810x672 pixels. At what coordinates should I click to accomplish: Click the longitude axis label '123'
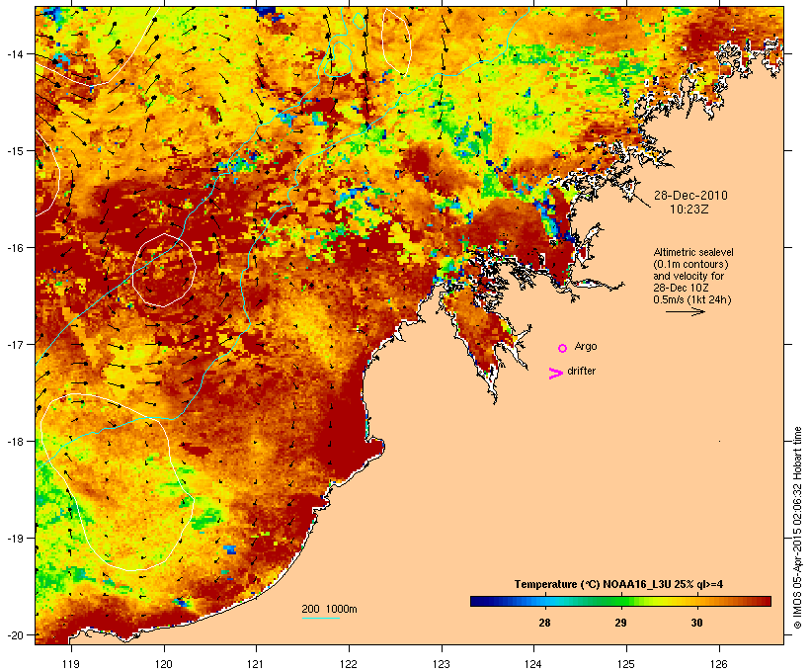[442, 664]
